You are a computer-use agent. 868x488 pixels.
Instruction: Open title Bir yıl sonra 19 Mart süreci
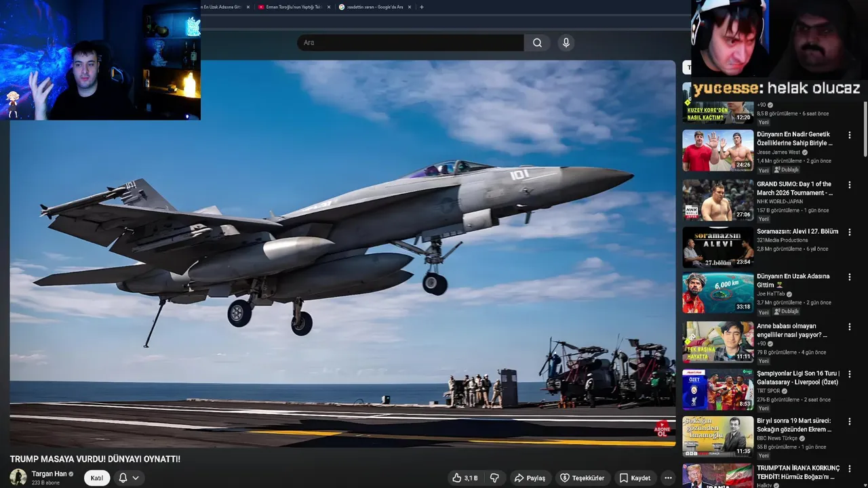(794, 426)
